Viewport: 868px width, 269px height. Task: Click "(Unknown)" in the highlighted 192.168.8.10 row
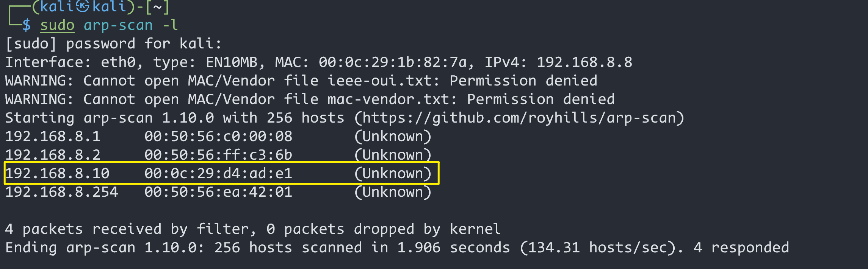[x=393, y=174]
